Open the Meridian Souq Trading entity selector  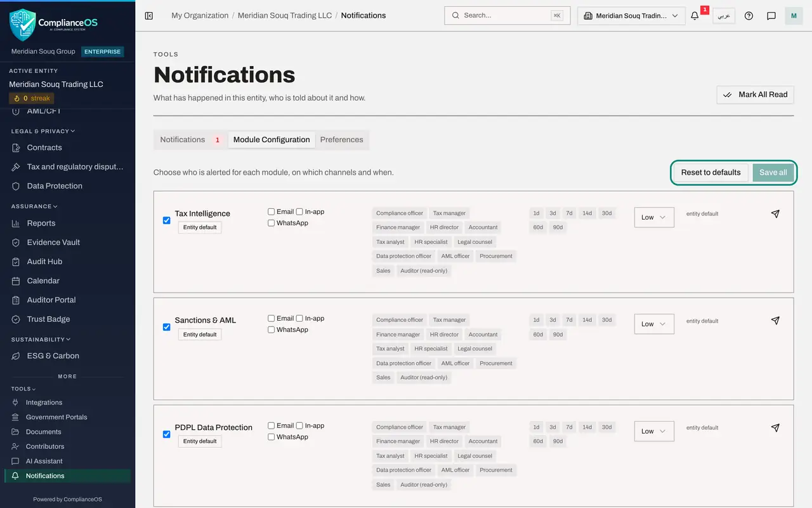coord(631,16)
